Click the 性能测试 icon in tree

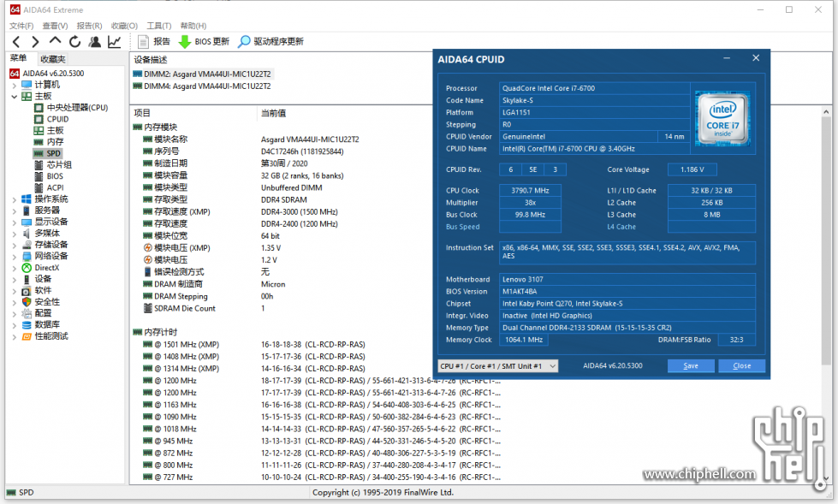coord(27,336)
